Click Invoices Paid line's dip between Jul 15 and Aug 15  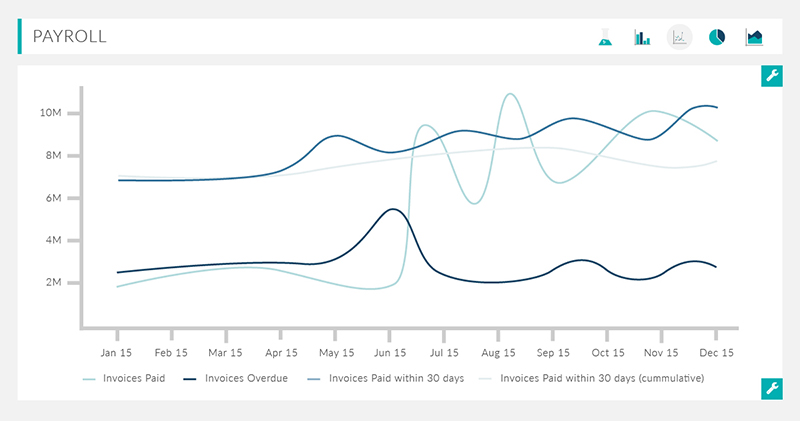tap(474, 204)
